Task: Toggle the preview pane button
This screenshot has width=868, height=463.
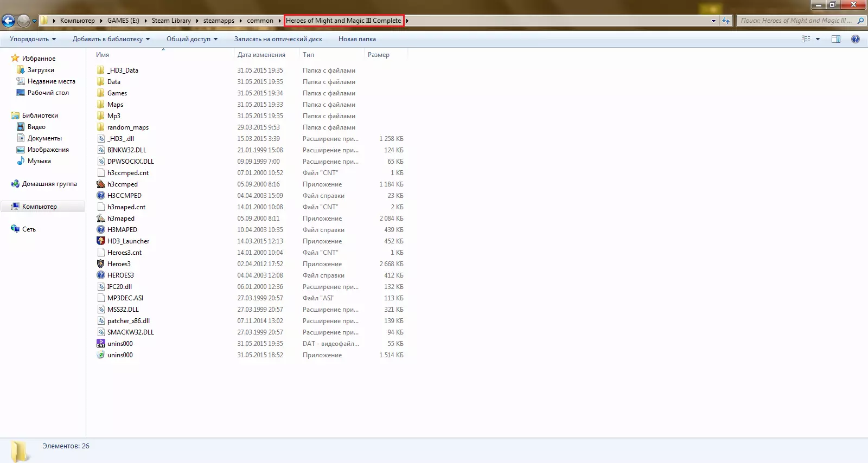Action: click(x=836, y=39)
